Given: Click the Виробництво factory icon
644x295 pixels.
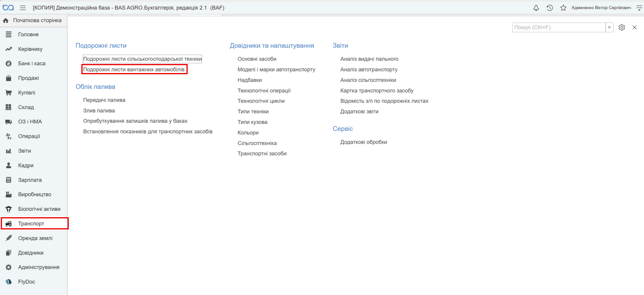Looking at the screenshot, I should [8, 194].
